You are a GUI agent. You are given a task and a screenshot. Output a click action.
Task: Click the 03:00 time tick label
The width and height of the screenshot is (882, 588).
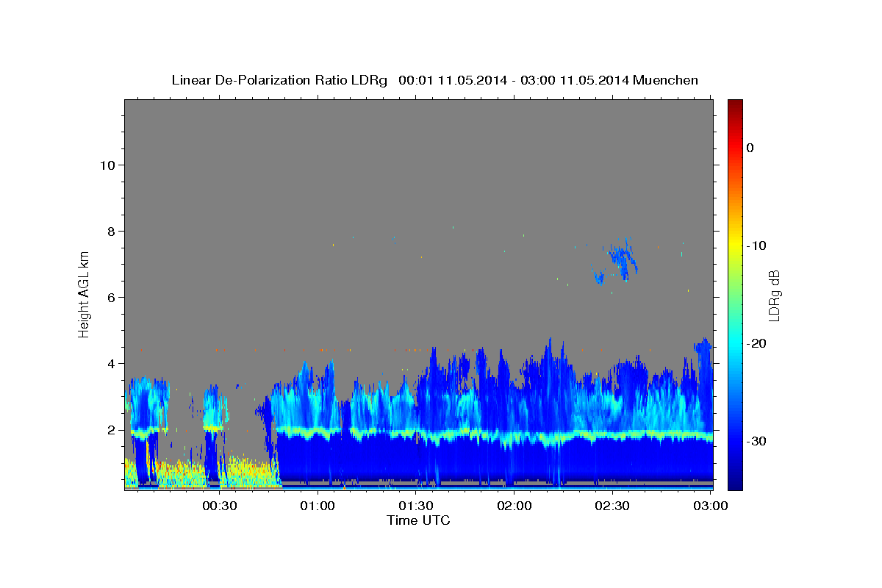click(711, 506)
